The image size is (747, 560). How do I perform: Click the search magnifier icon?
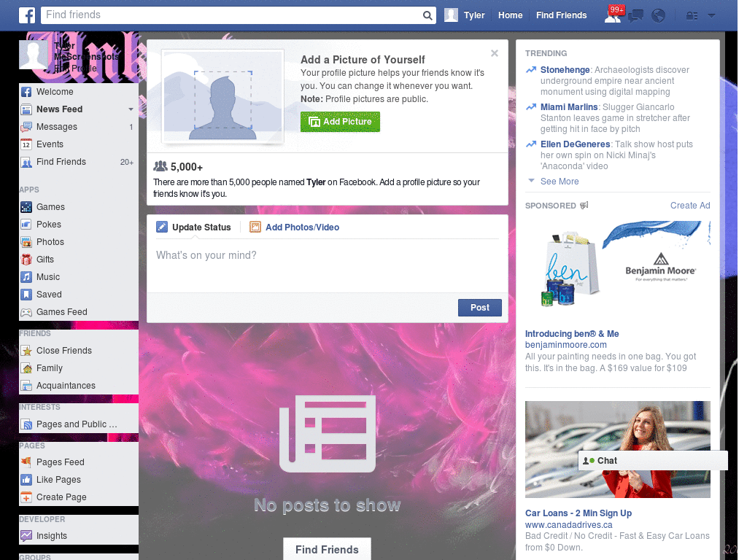[x=427, y=15]
